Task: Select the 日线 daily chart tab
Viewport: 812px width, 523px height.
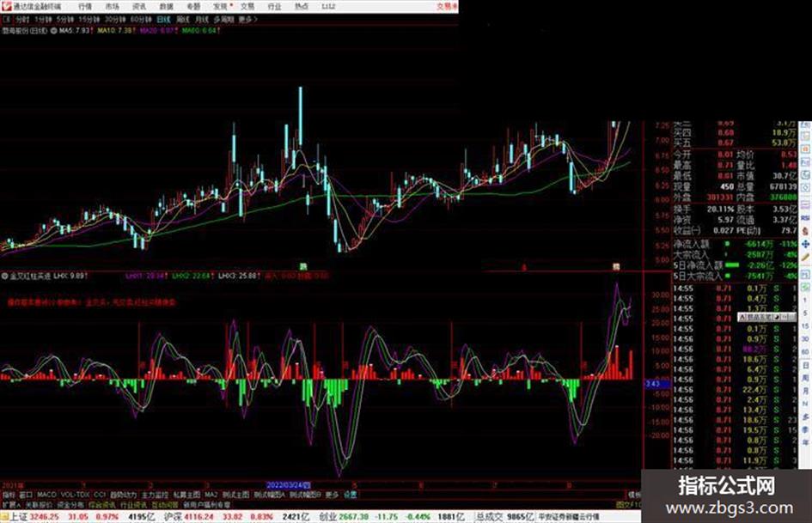Action: (x=163, y=20)
